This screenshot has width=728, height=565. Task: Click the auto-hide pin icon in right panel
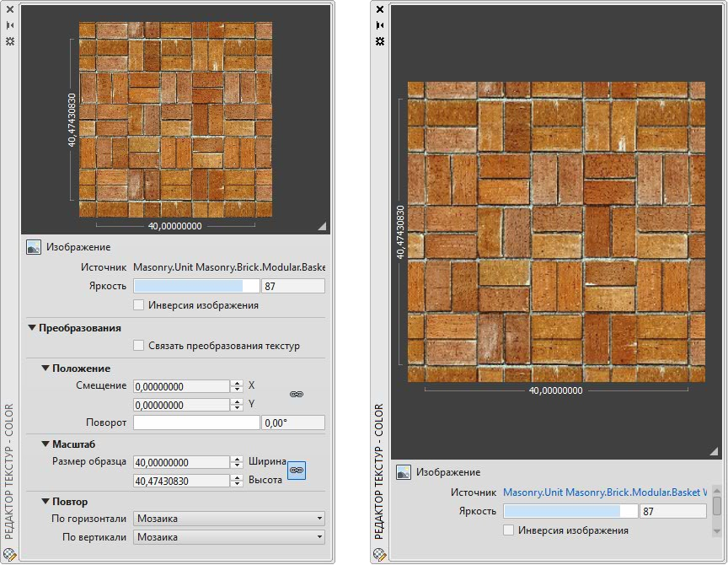tap(380, 25)
